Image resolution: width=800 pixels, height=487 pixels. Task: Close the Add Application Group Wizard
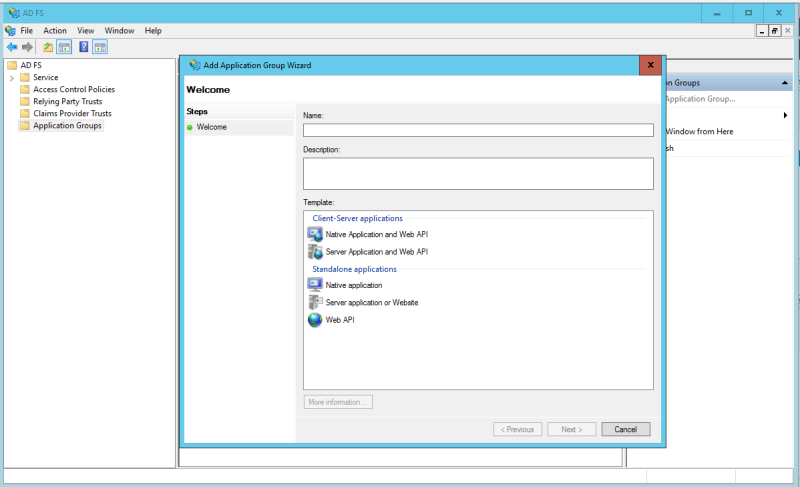coord(651,65)
